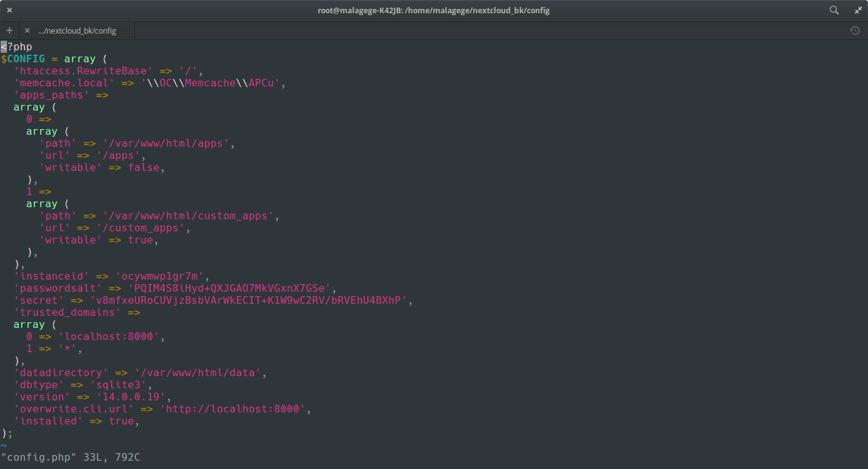
Task: Close the terminal window with X icon
Action: click(x=10, y=10)
